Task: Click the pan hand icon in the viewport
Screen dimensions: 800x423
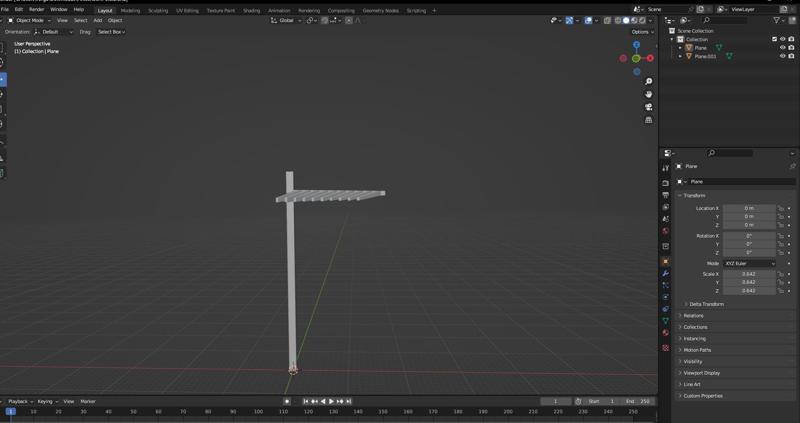Action: tap(648, 94)
